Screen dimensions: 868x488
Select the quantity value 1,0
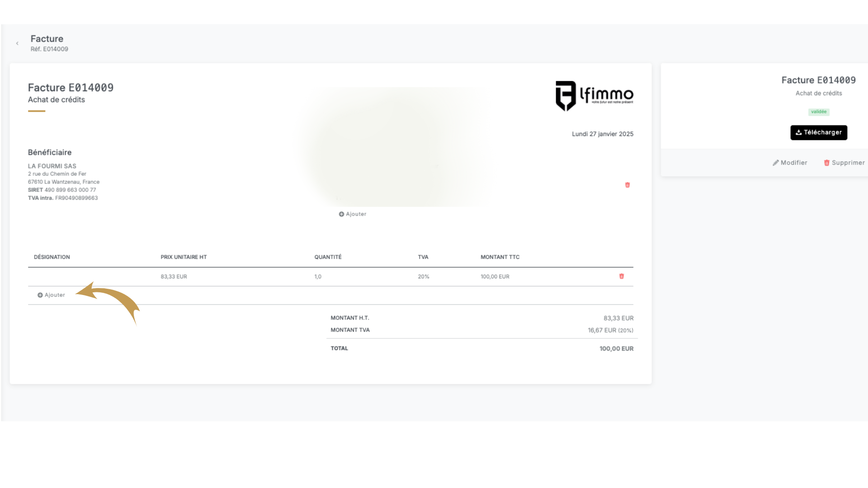point(318,277)
